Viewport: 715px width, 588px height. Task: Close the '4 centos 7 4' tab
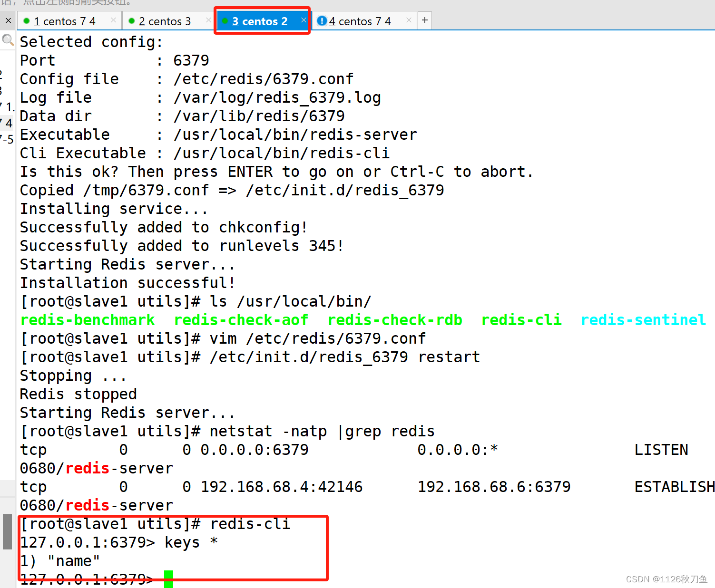click(x=409, y=20)
